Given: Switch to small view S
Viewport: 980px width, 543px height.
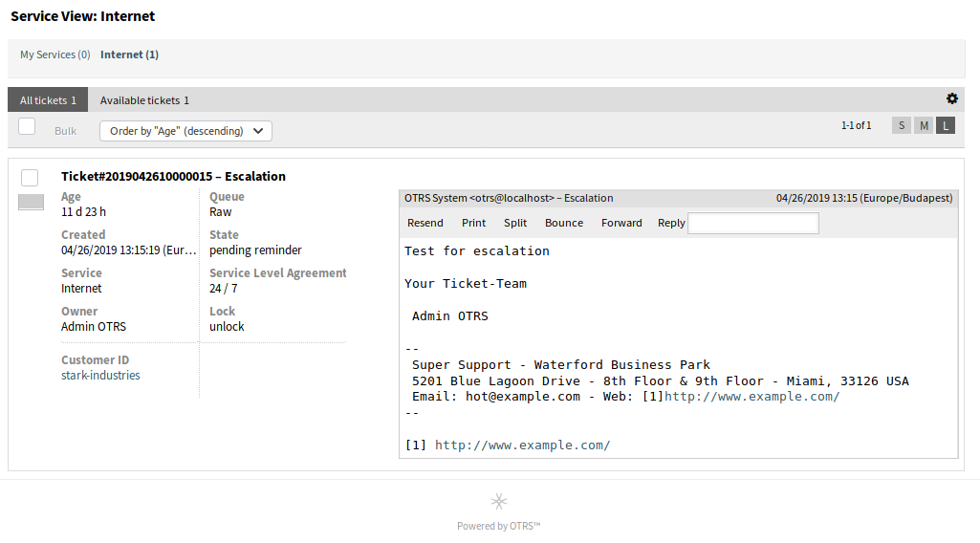Looking at the screenshot, I should point(902,125).
